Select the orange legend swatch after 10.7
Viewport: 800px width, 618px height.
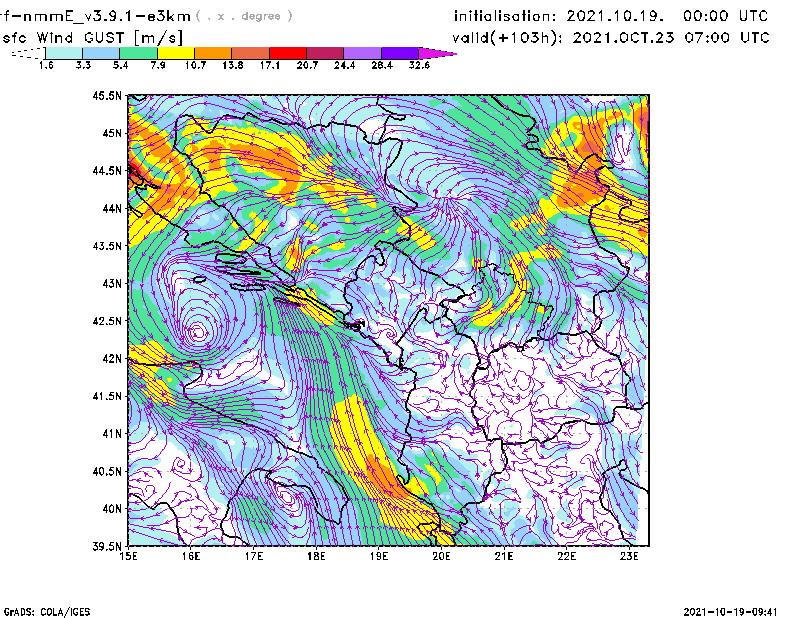pos(213,53)
